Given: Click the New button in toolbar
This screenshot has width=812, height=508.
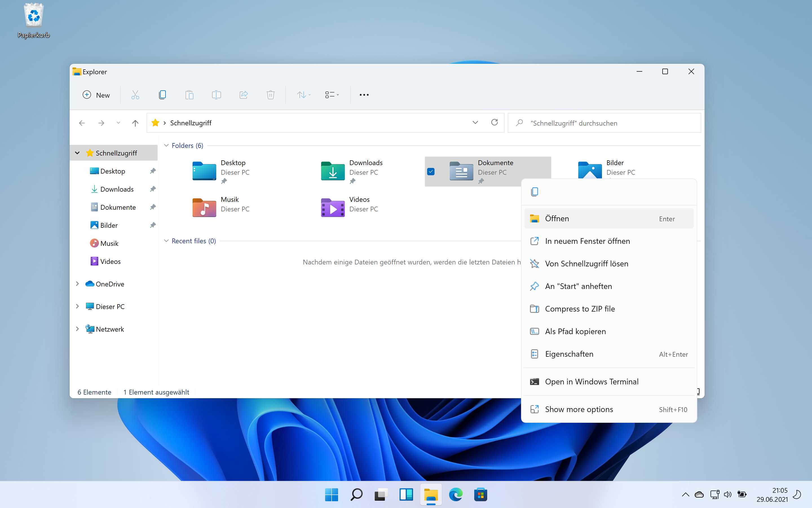Looking at the screenshot, I should (96, 95).
